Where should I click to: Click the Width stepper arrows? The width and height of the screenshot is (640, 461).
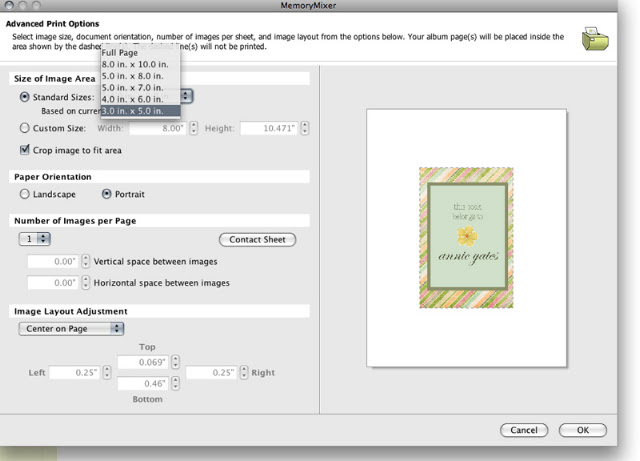(193, 128)
